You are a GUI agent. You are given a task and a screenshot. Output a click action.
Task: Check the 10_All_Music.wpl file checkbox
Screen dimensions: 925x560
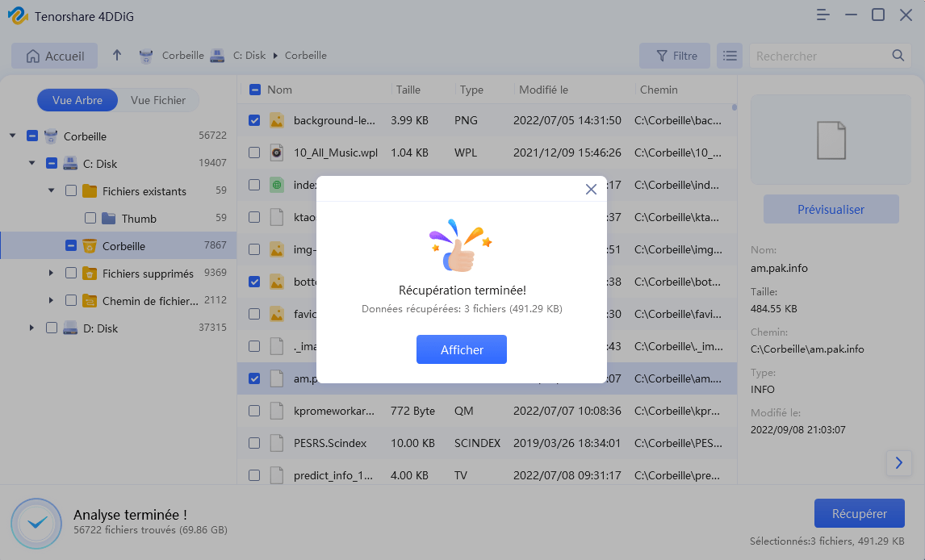254,153
